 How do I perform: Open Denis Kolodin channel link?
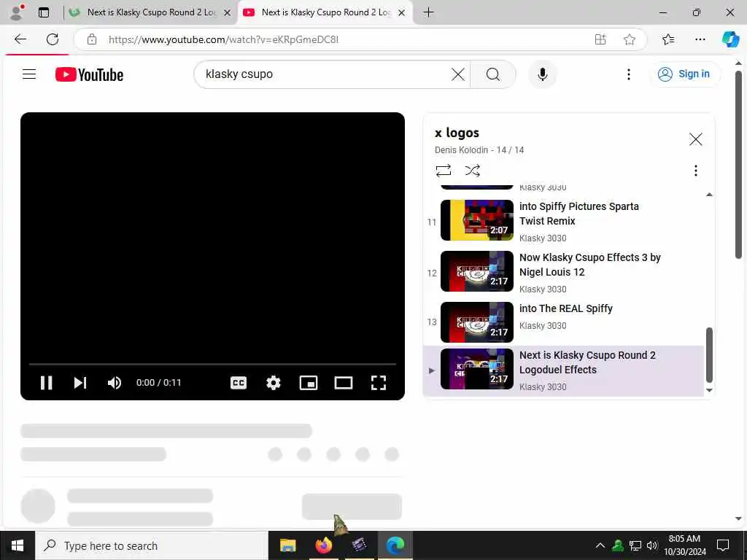(462, 150)
